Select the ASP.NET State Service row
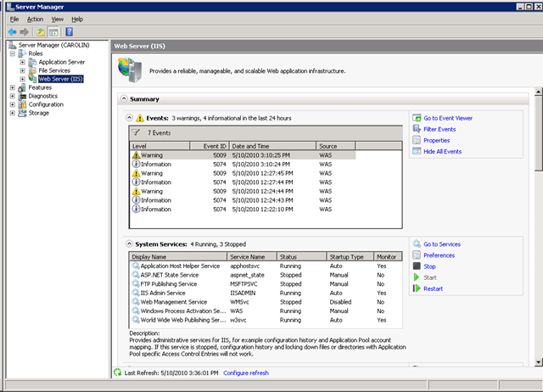The image size is (543, 392). [x=266, y=275]
